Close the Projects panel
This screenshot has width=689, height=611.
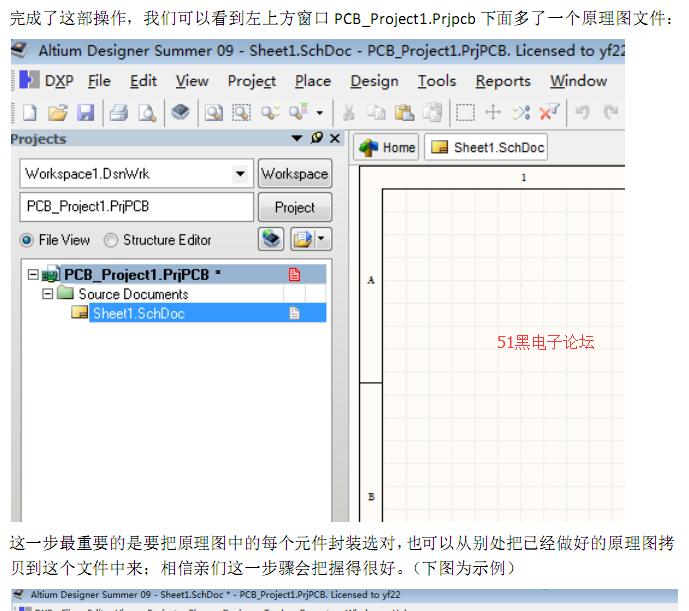point(335,138)
